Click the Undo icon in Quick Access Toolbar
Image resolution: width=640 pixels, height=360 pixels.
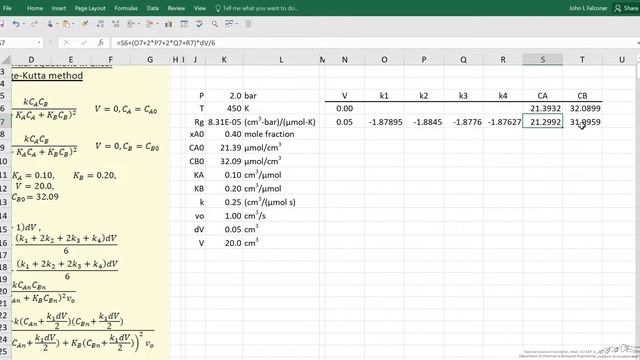[x=16, y=24]
